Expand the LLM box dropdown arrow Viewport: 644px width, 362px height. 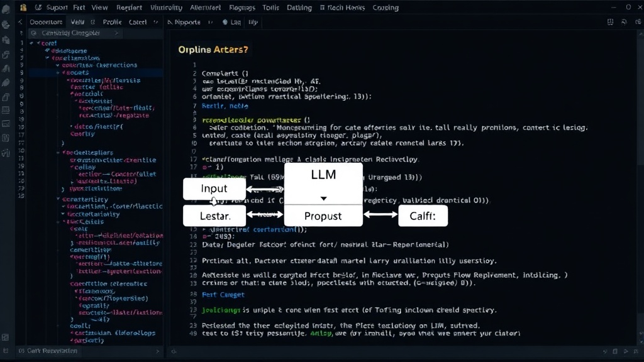tap(324, 199)
